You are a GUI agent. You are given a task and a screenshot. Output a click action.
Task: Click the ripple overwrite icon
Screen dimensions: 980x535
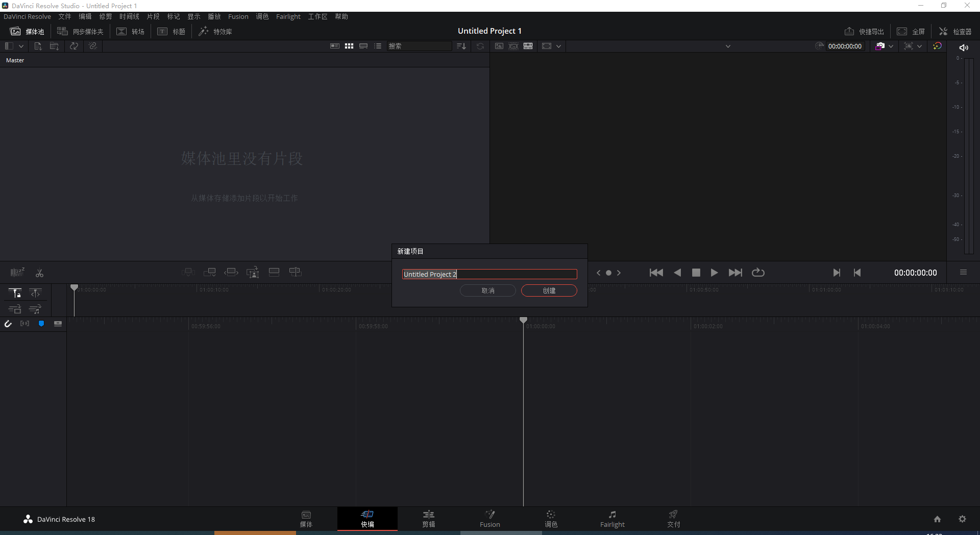click(231, 272)
